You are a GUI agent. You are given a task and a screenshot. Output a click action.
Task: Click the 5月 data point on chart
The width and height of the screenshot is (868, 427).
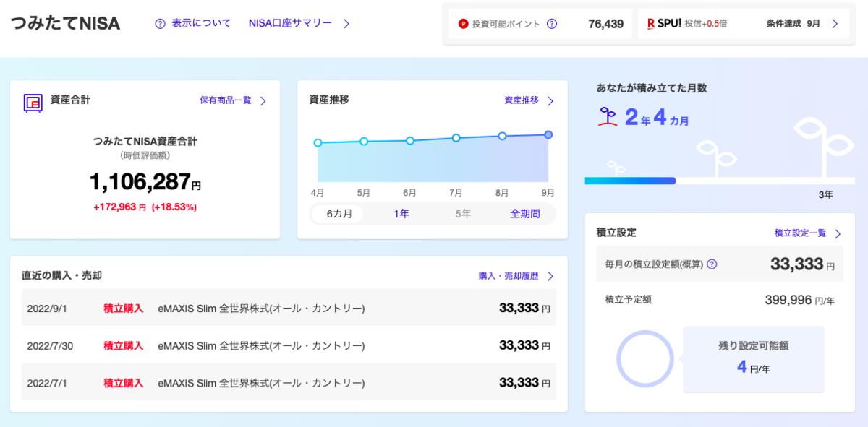click(x=364, y=141)
